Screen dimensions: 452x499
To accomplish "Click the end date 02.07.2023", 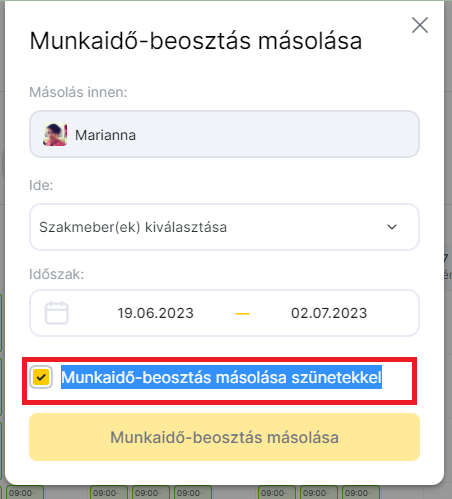I will [329, 313].
